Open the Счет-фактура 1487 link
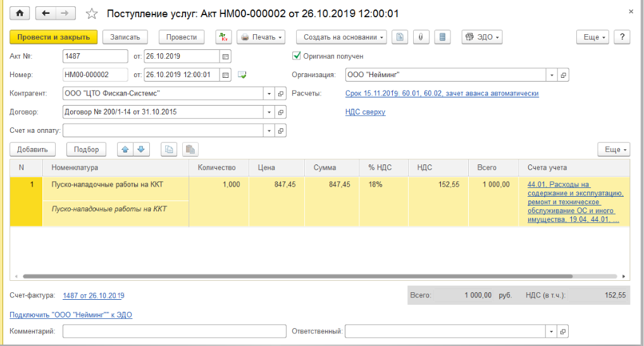Image resolution: width=644 pixels, height=346 pixels. tap(94, 295)
